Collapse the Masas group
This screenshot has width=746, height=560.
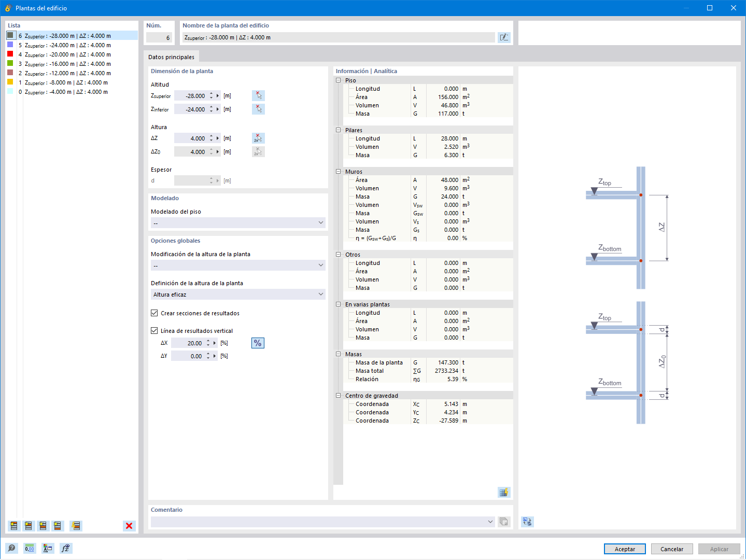point(339,354)
